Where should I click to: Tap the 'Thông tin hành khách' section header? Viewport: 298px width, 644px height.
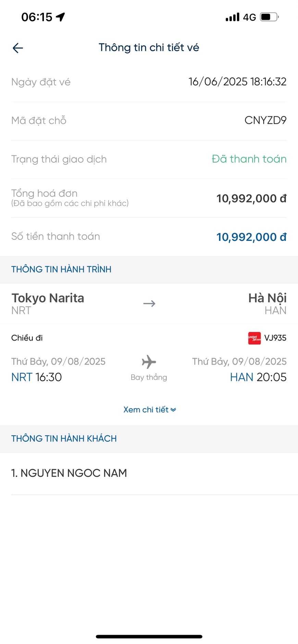[64, 439]
